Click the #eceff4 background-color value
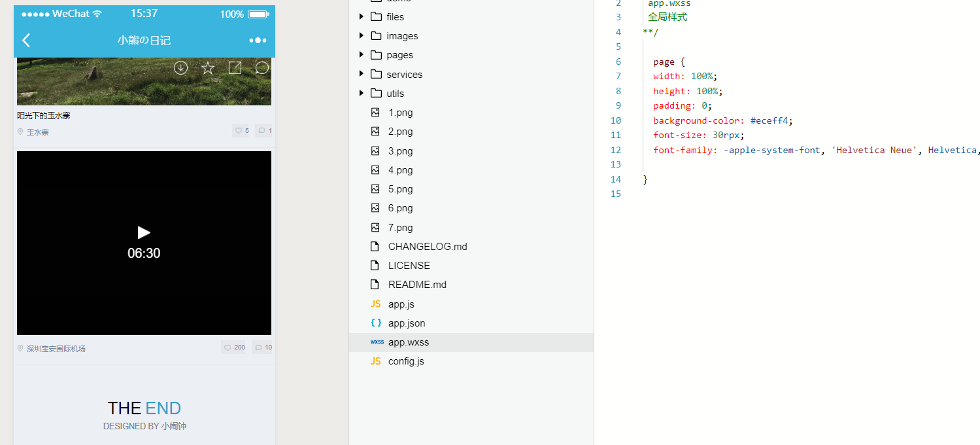The width and height of the screenshot is (980, 445). tap(769, 120)
